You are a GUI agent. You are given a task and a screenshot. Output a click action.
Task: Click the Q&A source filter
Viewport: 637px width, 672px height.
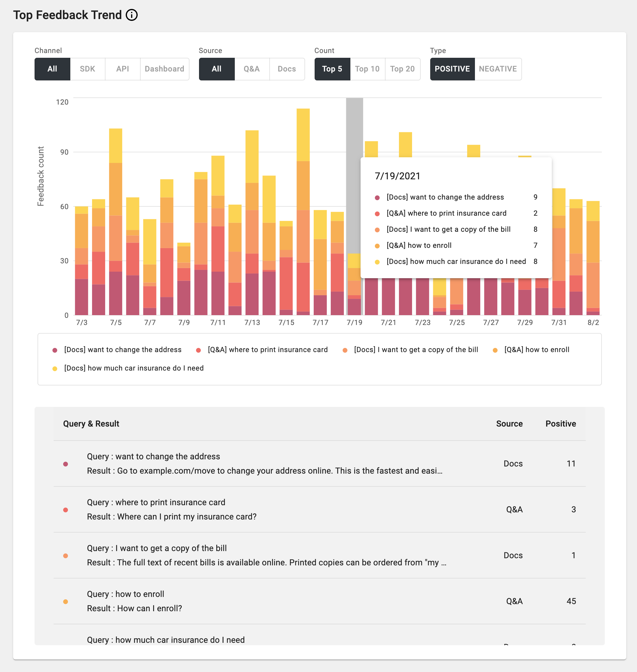[x=251, y=69]
